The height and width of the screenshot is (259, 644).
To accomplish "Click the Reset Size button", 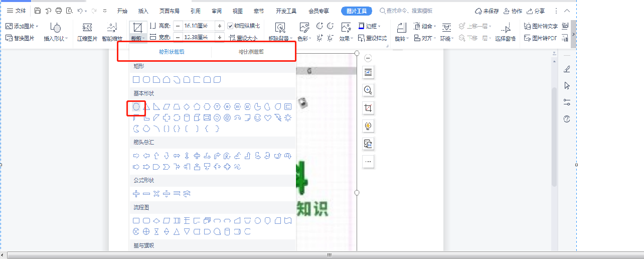I will point(243,38).
